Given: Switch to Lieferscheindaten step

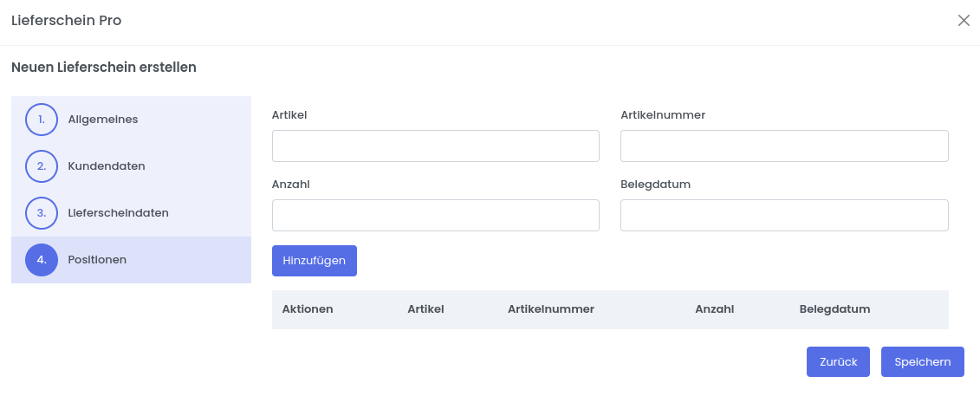Looking at the screenshot, I should coord(118,213).
